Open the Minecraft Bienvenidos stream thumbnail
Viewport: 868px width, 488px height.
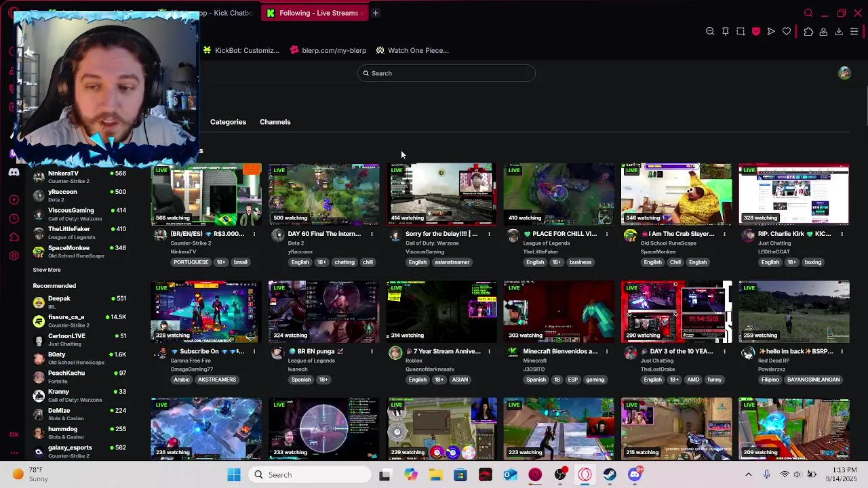tap(559, 312)
